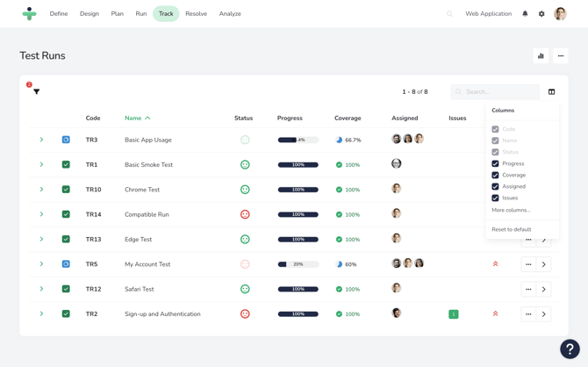The height and width of the screenshot is (367, 588).
Task: Click the high priority icon on TR5
Action: pos(495,264)
